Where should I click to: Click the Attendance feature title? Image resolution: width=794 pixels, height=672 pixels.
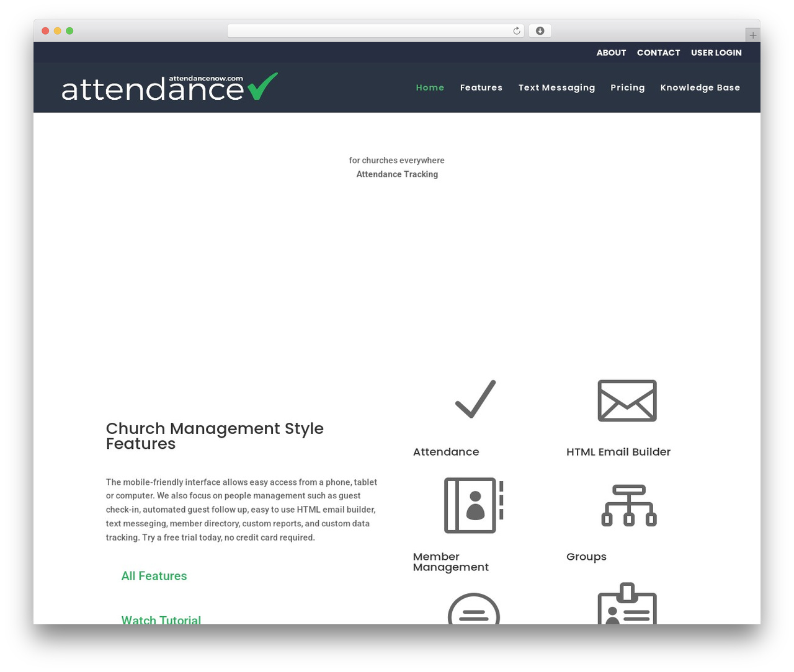click(x=446, y=452)
